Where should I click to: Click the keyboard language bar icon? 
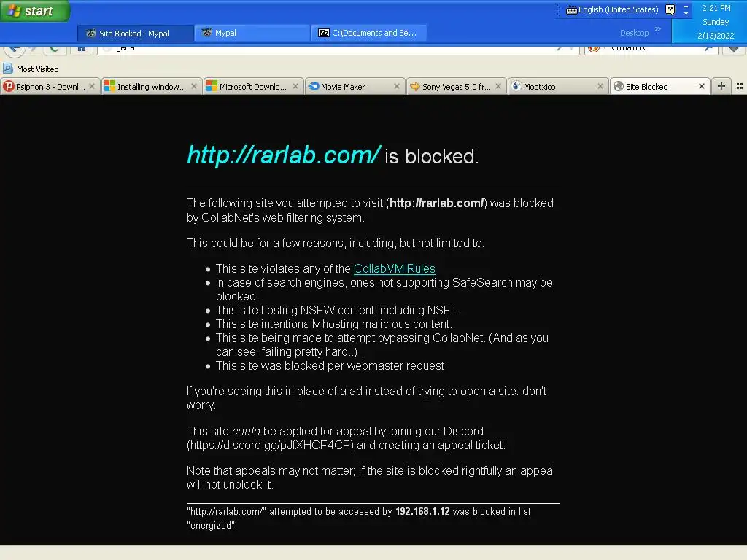point(571,10)
